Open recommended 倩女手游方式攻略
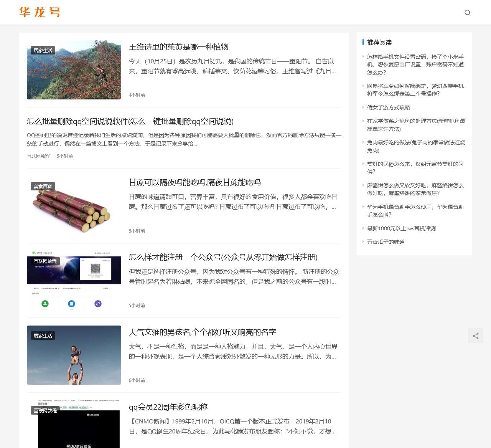The image size is (491, 448). click(x=388, y=107)
